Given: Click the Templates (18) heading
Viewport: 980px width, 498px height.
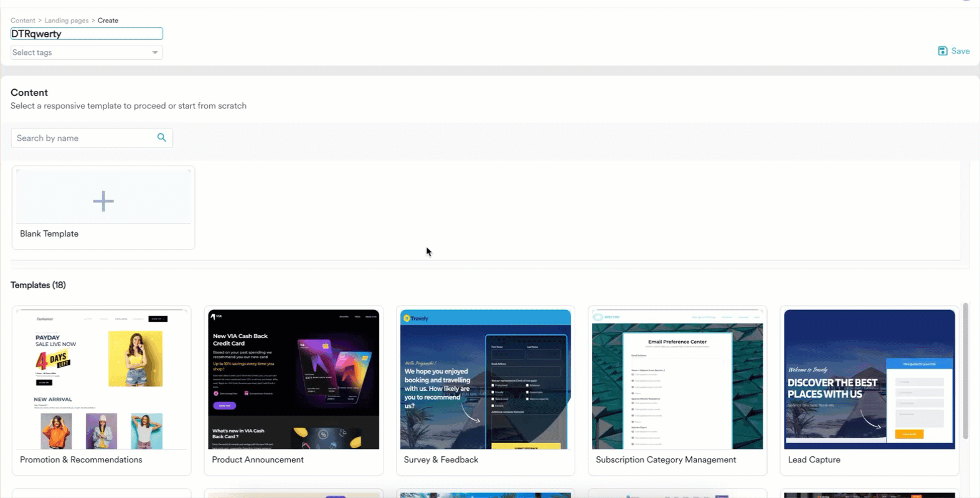Looking at the screenshot, I should point(38,285).
